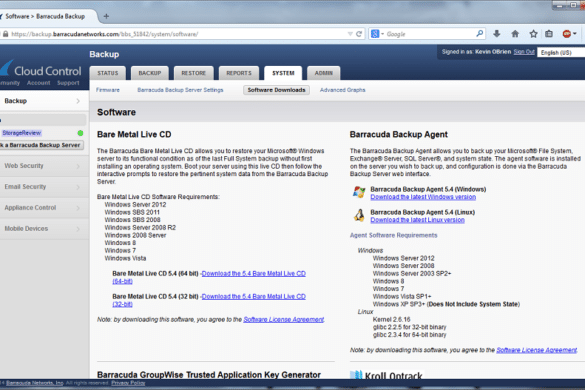
Task: Expand the Email Security sidebar section
Action: (x=44, y=187)
